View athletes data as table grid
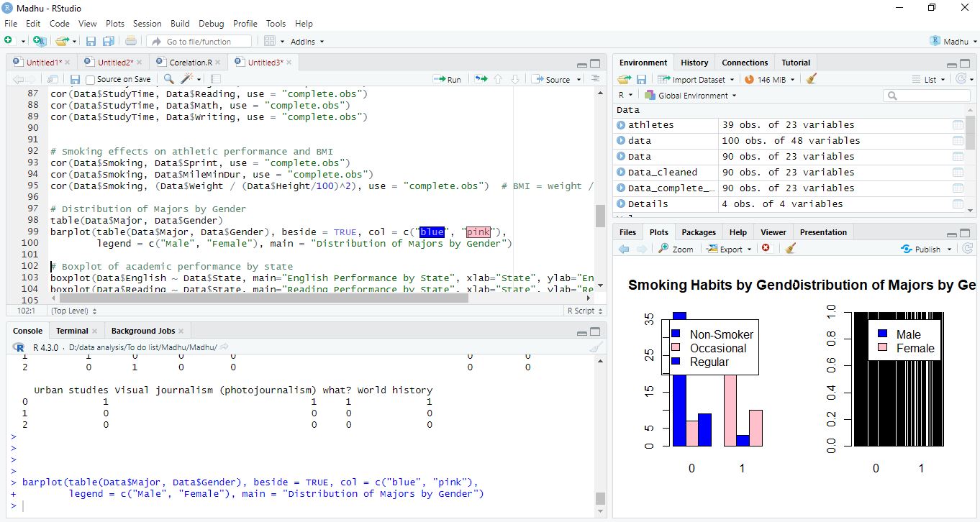The height and width of the screenshot is (522, 980). pos(958,125)
